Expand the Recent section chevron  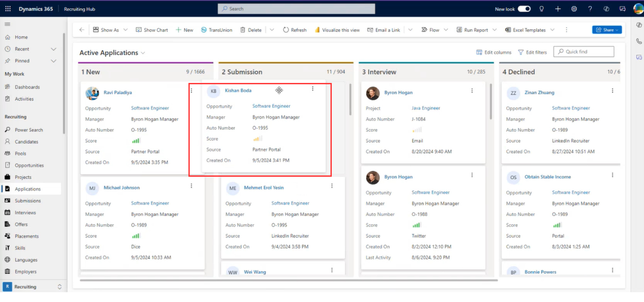(53, 49)
